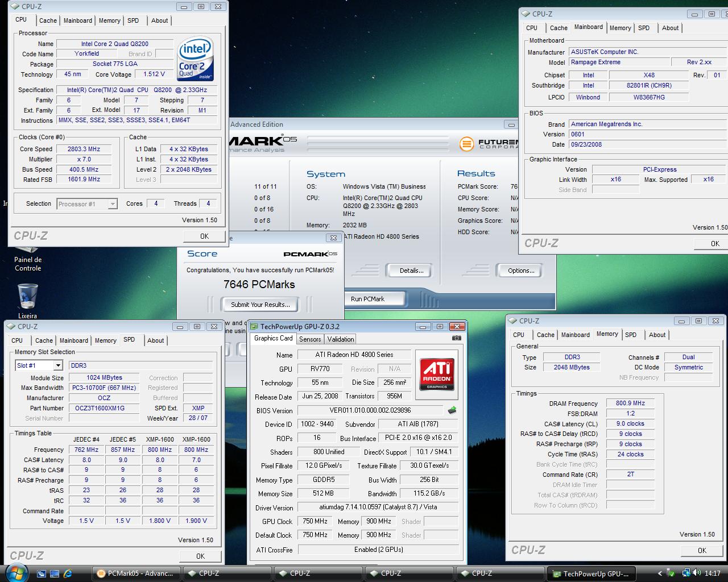Click the Command Rate value 2T
Viewport: 728px width, 582px height.
click(630, 474)
